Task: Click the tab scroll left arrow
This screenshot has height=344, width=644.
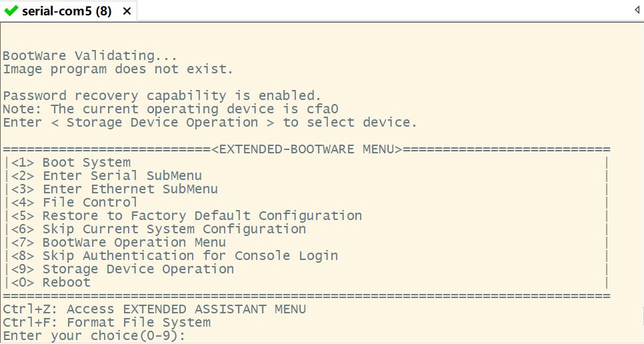Action: click(637, 11)
